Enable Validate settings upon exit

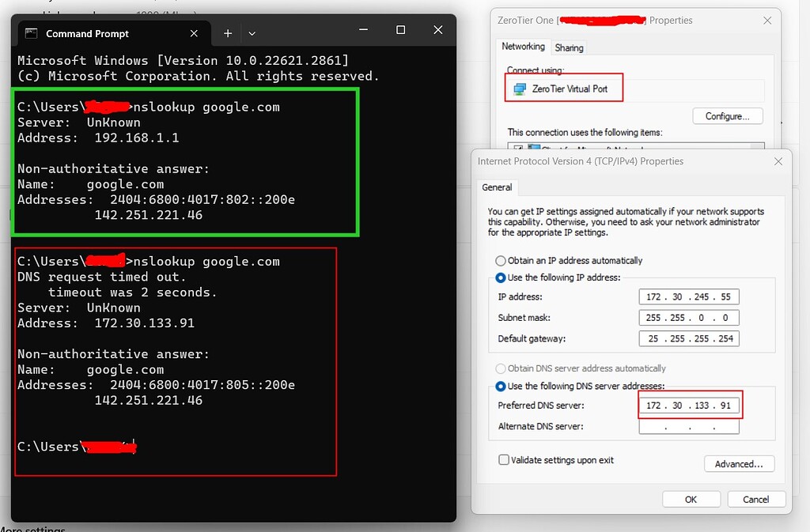click(504, 459)
